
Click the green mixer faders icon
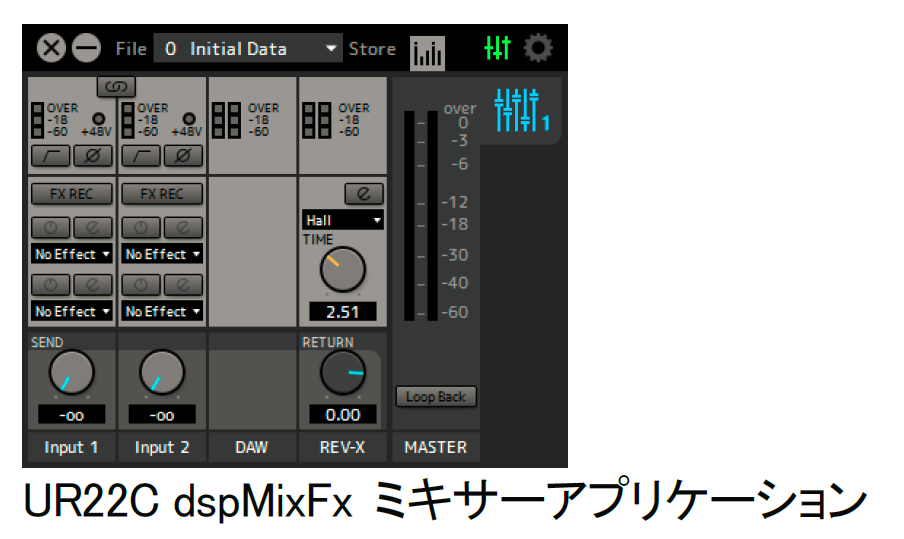[x=497, y=48]
